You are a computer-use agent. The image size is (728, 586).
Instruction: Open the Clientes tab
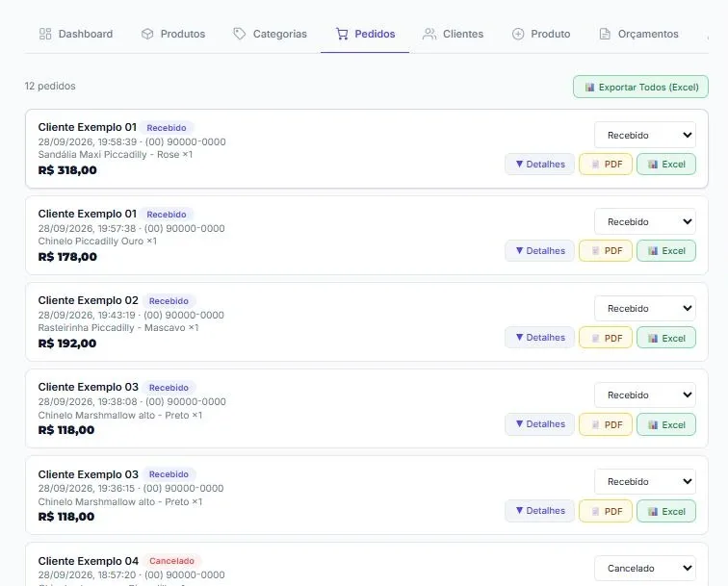pos(454,34)
